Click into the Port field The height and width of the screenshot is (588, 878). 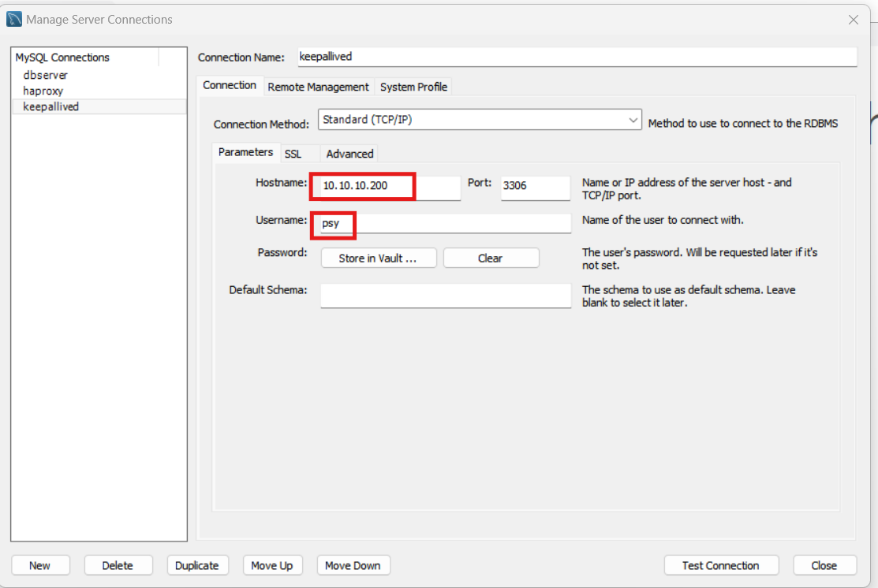pos(536,186)
